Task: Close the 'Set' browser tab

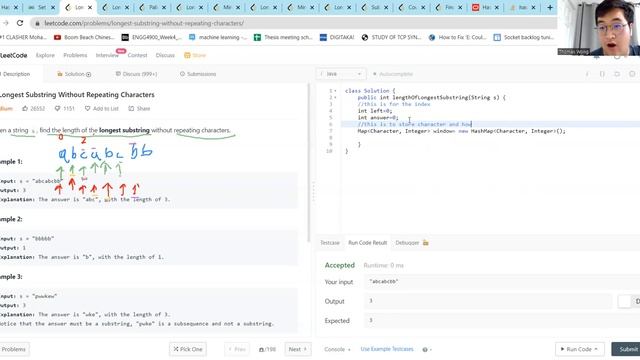Action: (53, 7)
